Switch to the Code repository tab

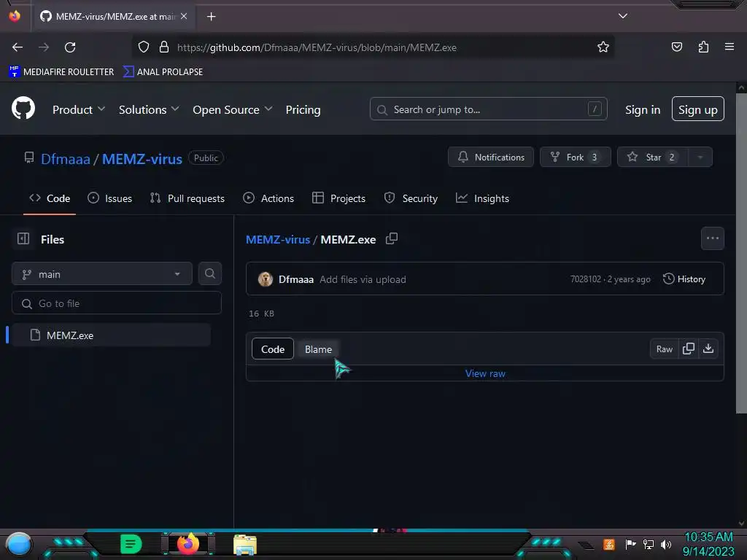click(x=50, y=198)
